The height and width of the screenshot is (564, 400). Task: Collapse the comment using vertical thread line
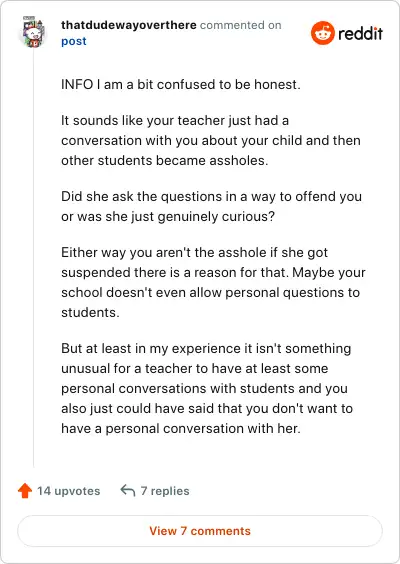point(33,258)
